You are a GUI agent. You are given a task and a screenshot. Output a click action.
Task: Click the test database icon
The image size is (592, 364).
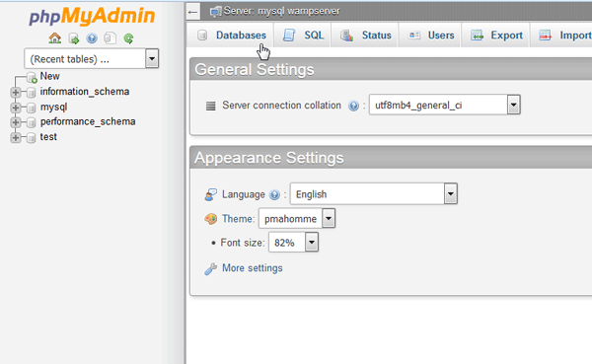coord(32,137)
